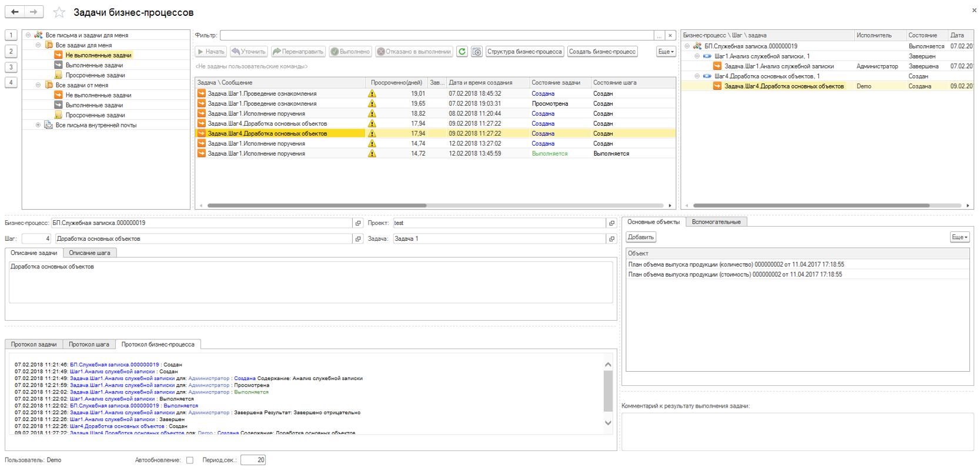Open filter selection with the ellipsis button
This screenshot has width=980, height=471.
659,35
